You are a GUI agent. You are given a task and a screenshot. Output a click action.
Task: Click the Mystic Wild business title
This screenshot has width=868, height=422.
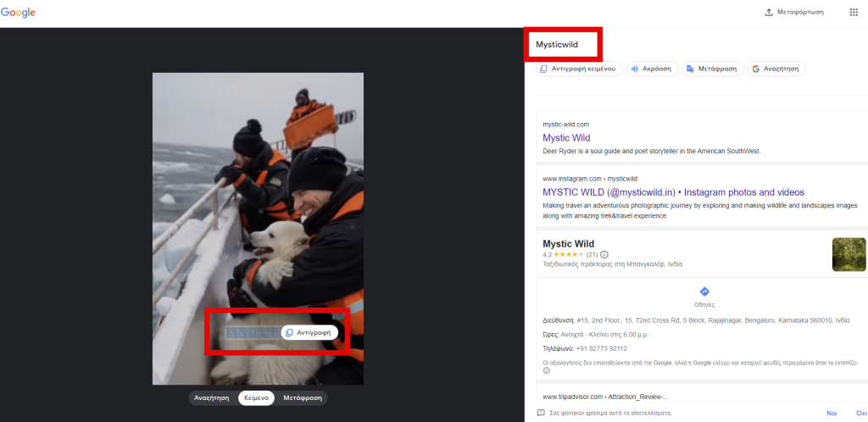pyautogui.click(x=568, y=244)
